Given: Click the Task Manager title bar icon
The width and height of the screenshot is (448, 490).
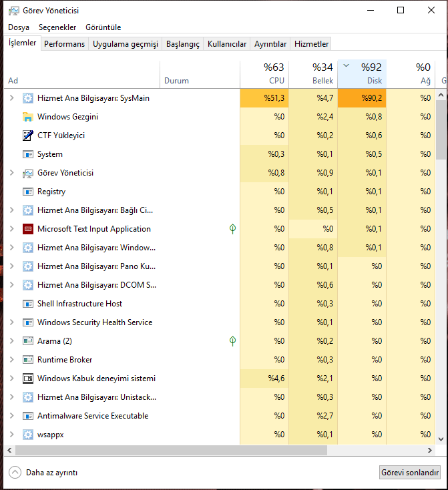Looking at the screenshot, I should tap(14, 11).
